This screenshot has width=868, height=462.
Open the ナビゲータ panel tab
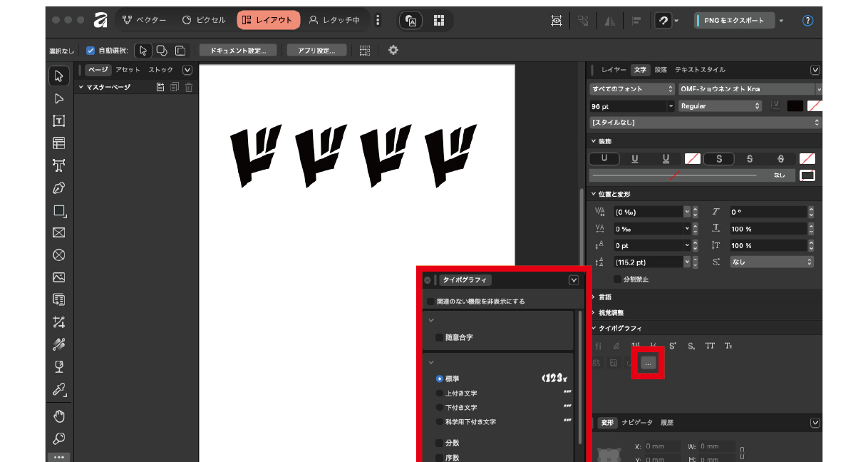[637, 423]
